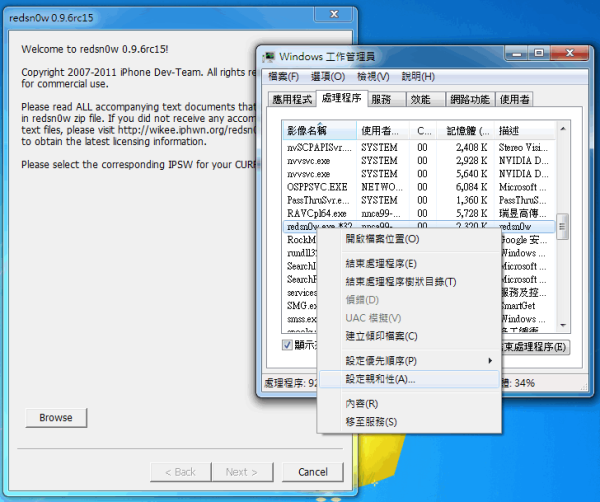Click process list scrollbar down arrow

(x=562, y=325)
